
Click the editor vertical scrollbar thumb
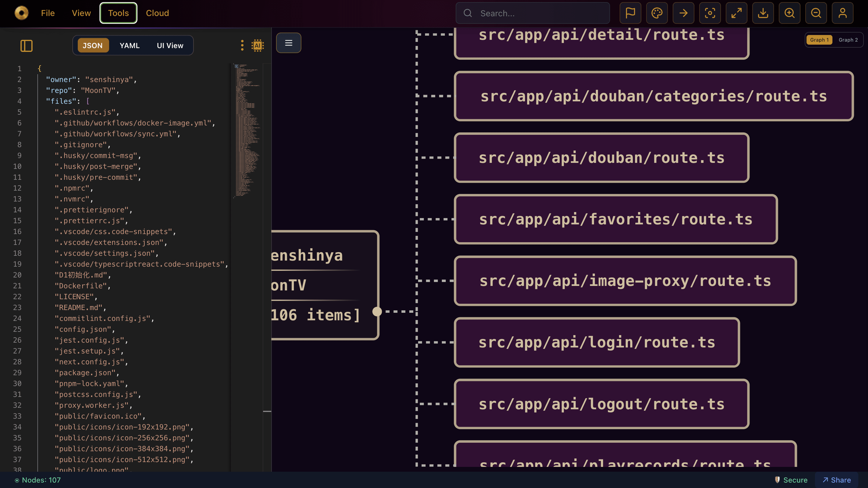pos(267,411)
